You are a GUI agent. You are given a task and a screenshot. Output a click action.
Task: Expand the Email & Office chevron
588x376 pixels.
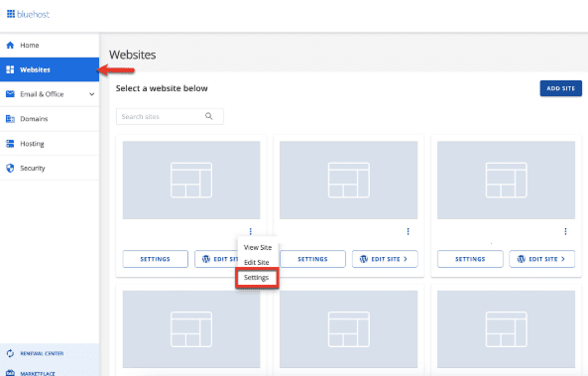92,94
